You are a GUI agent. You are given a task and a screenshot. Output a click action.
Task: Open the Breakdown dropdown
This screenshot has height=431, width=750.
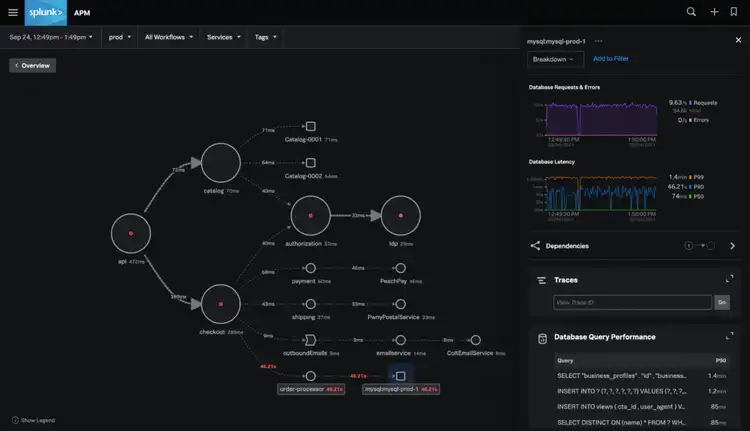click(x=554, y=59)
